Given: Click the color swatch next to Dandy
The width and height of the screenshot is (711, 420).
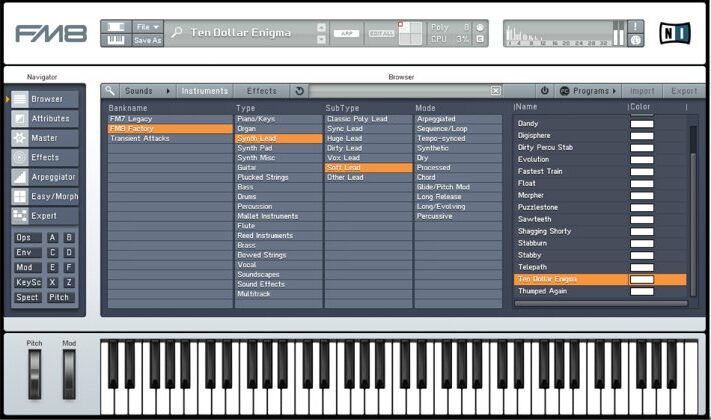Looking at the screenshot, I should point(642,124).
